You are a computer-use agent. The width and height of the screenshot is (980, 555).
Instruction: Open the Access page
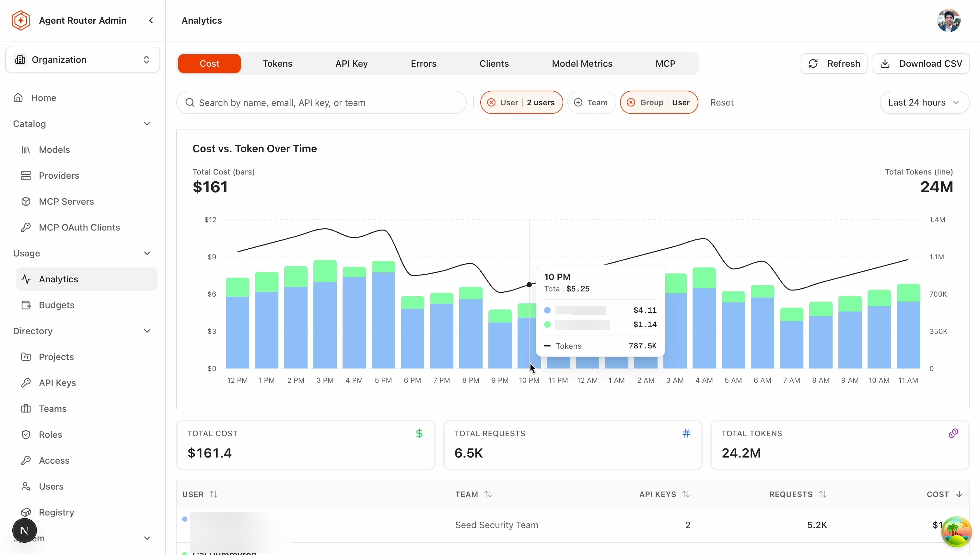[86, 461]
